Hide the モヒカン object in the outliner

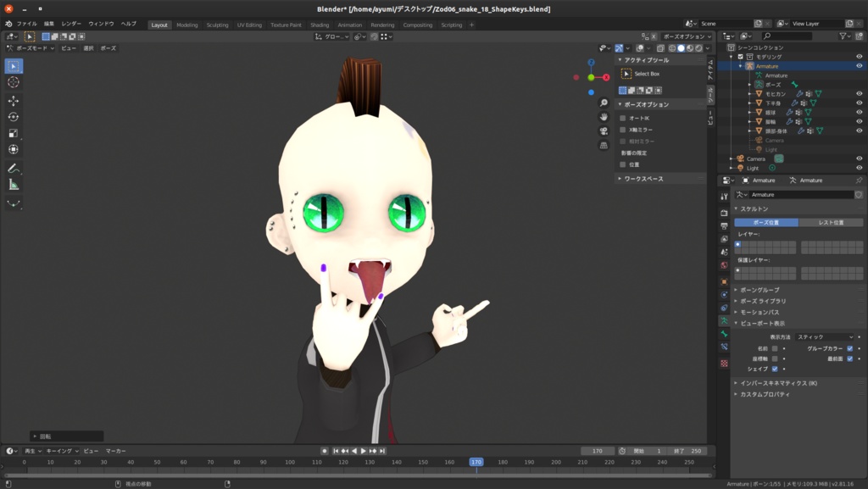(860, 94)
